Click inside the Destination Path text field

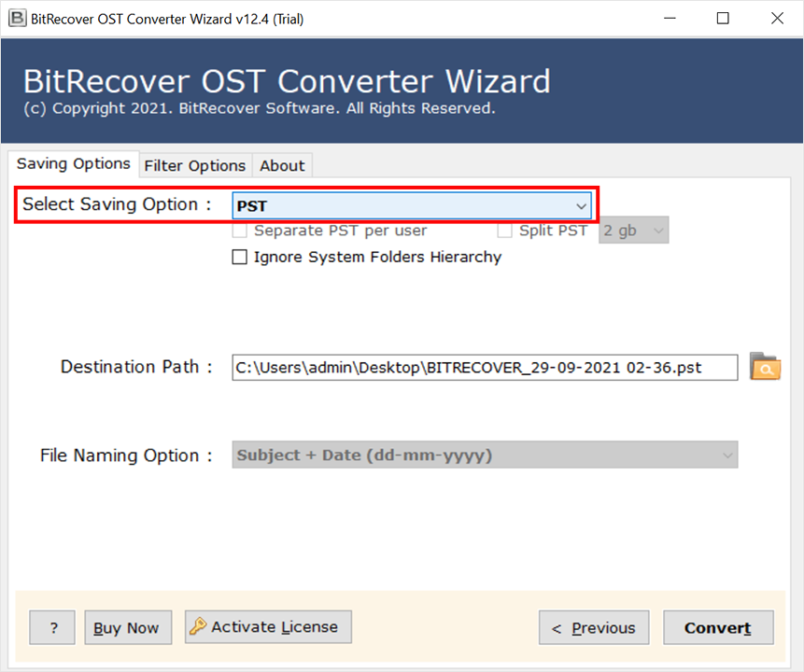point(485,368)
